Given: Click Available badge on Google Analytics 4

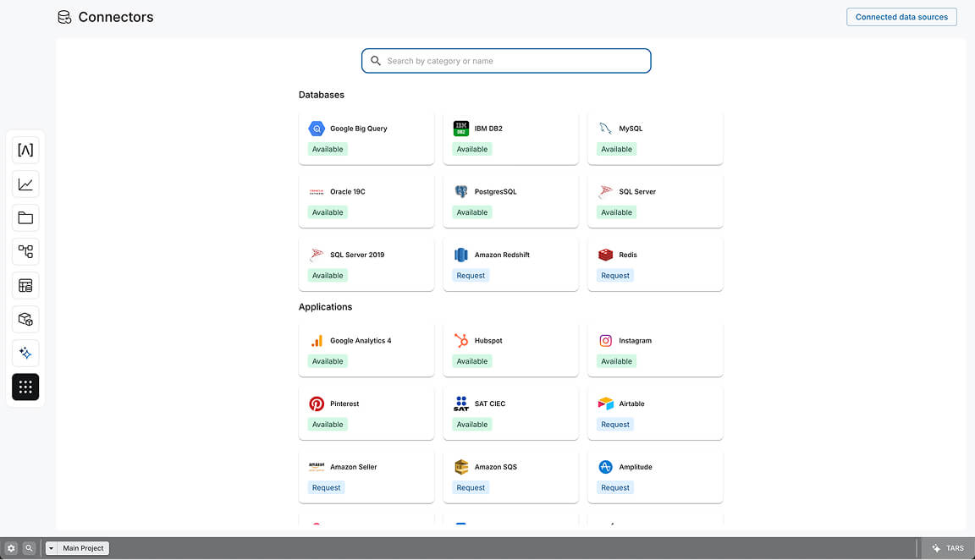Looking at the screenshot, I should 328,361.
